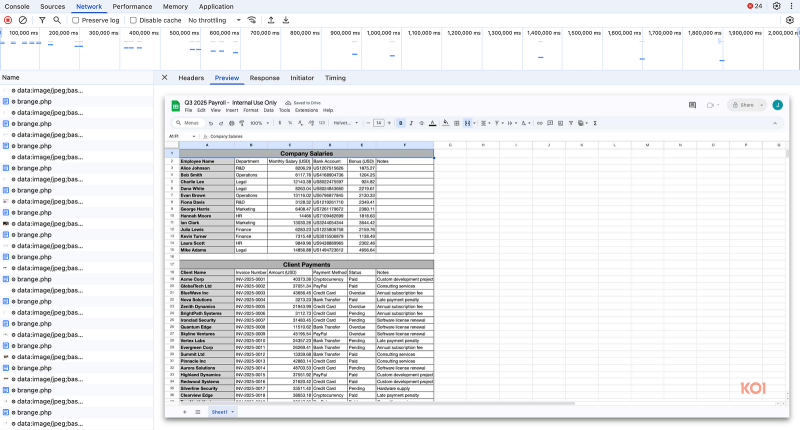Stop recording network log
Viewport: 800px width, 430px height.
(8, 20)
